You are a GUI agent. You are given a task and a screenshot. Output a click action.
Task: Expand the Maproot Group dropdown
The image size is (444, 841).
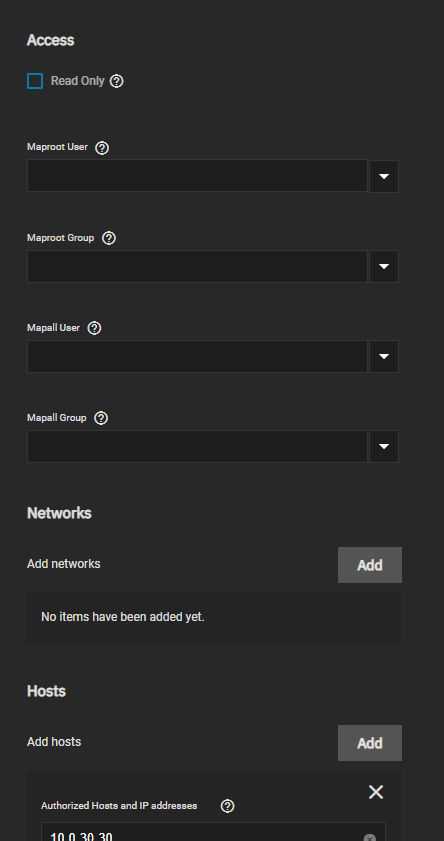coord(384,266)
